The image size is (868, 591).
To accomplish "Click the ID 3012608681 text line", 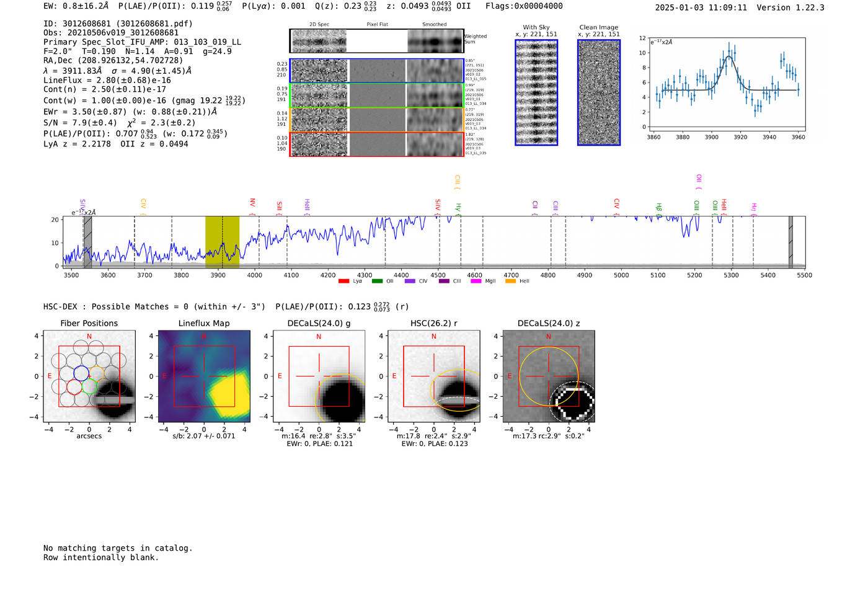I will 118,24.
